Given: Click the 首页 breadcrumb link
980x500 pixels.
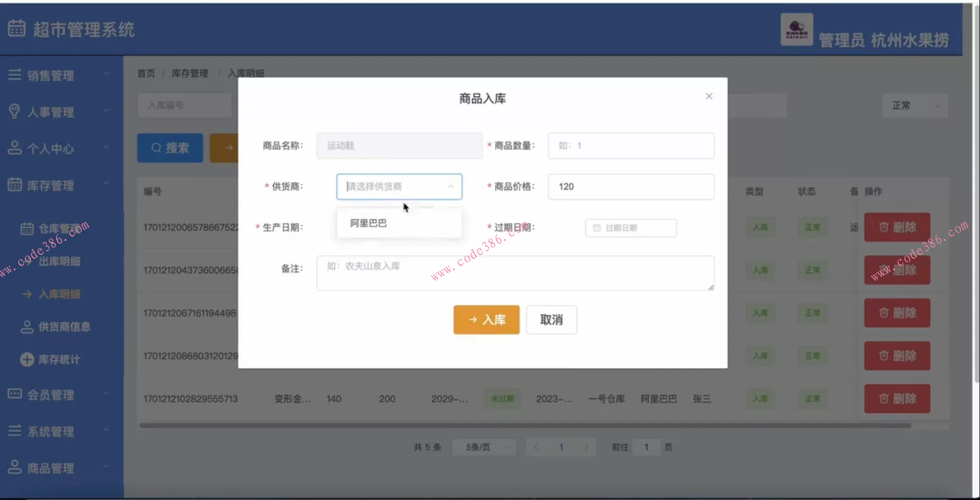Looking at the screenshot, I should (145, 73).
